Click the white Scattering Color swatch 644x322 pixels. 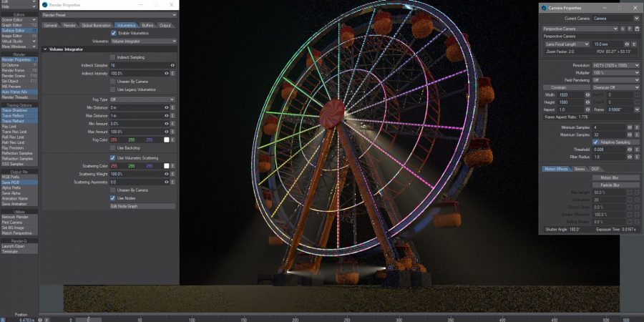[166, 166]
